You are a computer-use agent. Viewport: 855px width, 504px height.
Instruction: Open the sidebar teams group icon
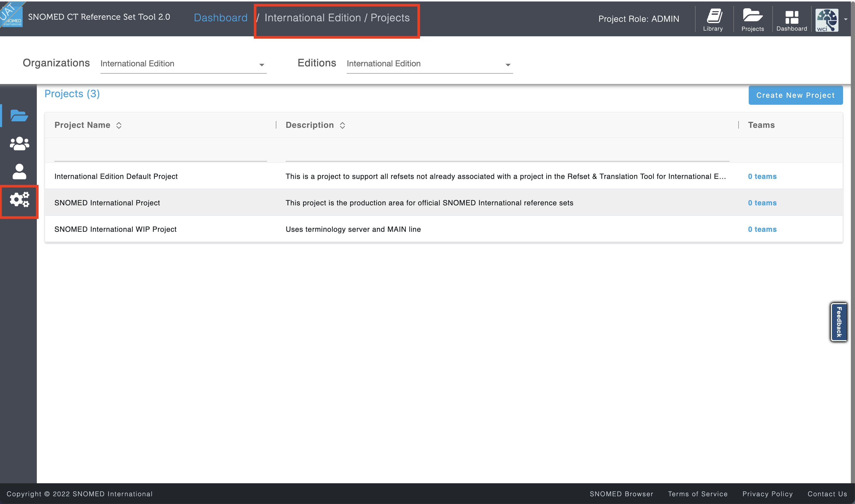coord(19,143)
